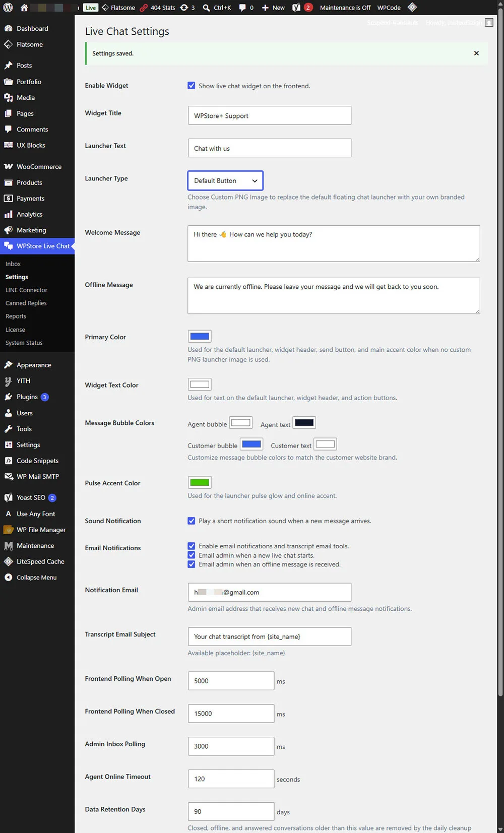Open the Portfolio sidebar icon
Screen dimensions: 504x833
(x=9, y=82)
